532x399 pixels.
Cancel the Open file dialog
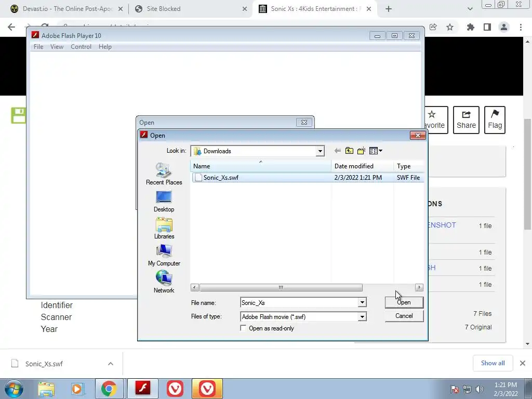[404, 316]
